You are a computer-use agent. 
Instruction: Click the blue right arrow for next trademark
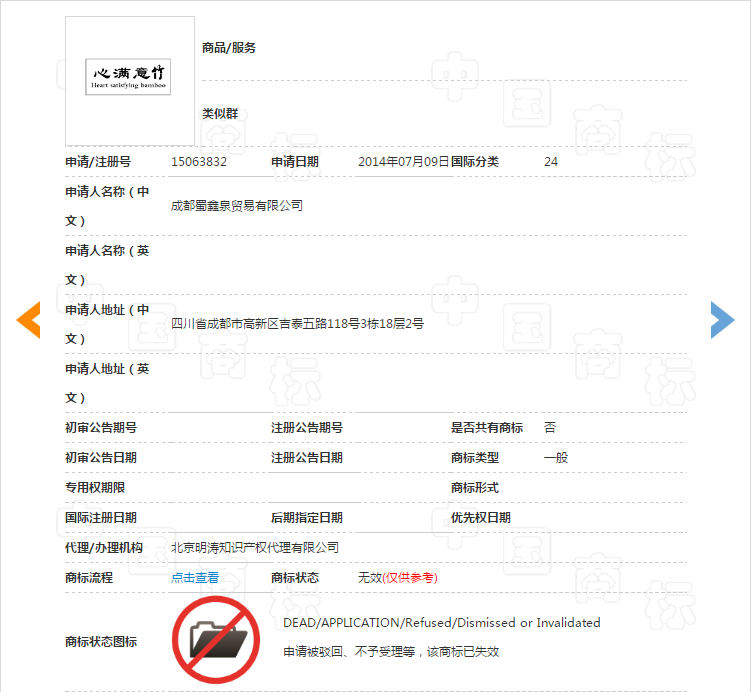click(722, 319)
